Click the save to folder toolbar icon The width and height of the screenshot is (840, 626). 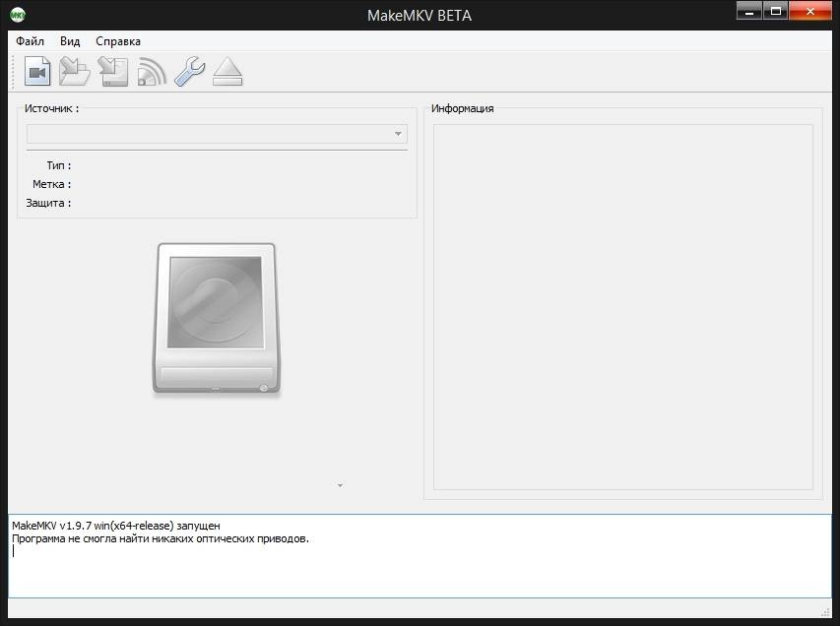click(x=75, y=71)
